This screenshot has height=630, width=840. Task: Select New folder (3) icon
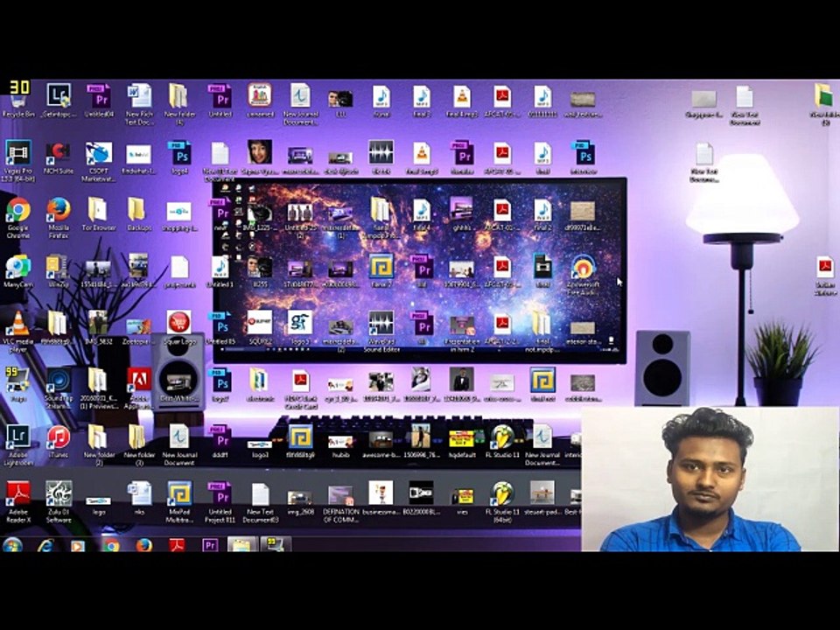(x=139, y=444)
